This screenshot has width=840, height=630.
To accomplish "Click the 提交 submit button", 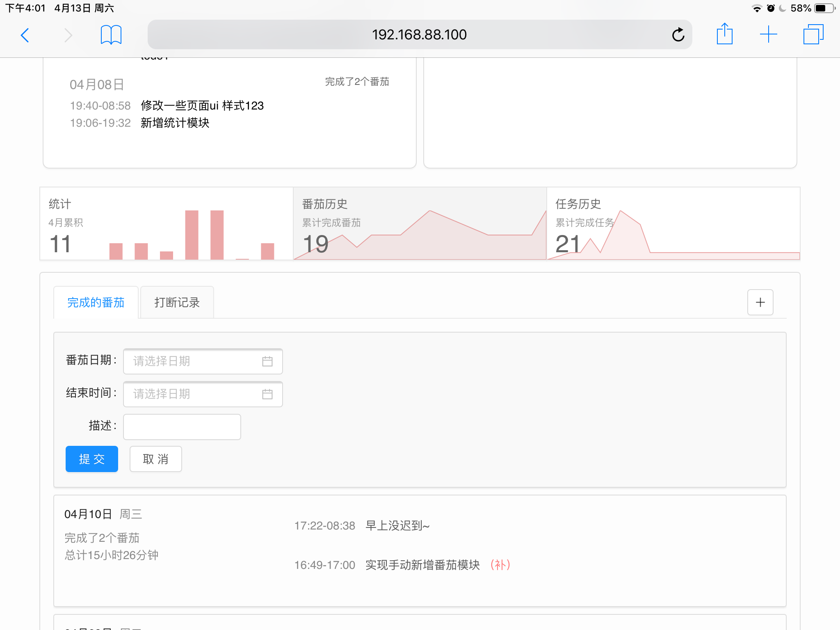I will click(92, 459).
